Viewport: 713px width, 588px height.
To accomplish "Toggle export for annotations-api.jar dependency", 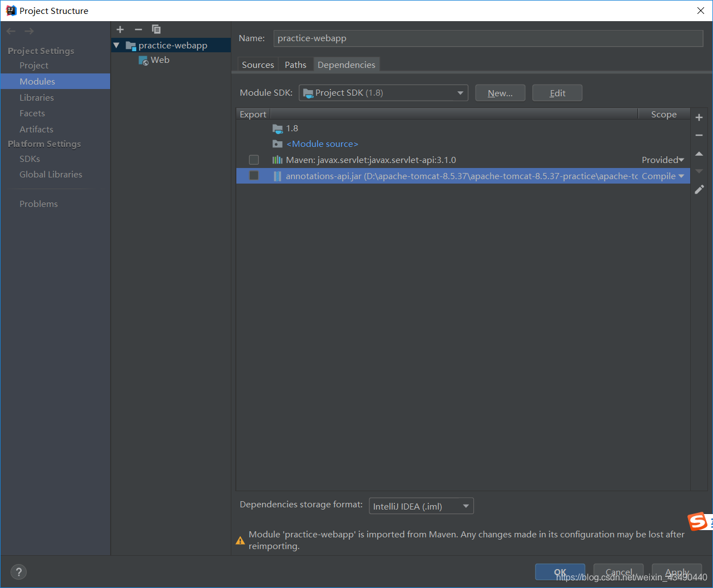I will [254, 176].
